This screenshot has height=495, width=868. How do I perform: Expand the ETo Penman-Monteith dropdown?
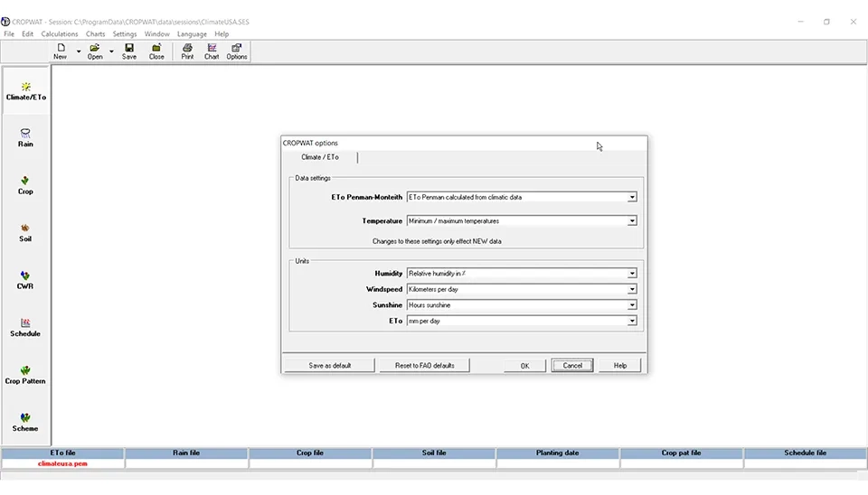click(x=632, y=197)
